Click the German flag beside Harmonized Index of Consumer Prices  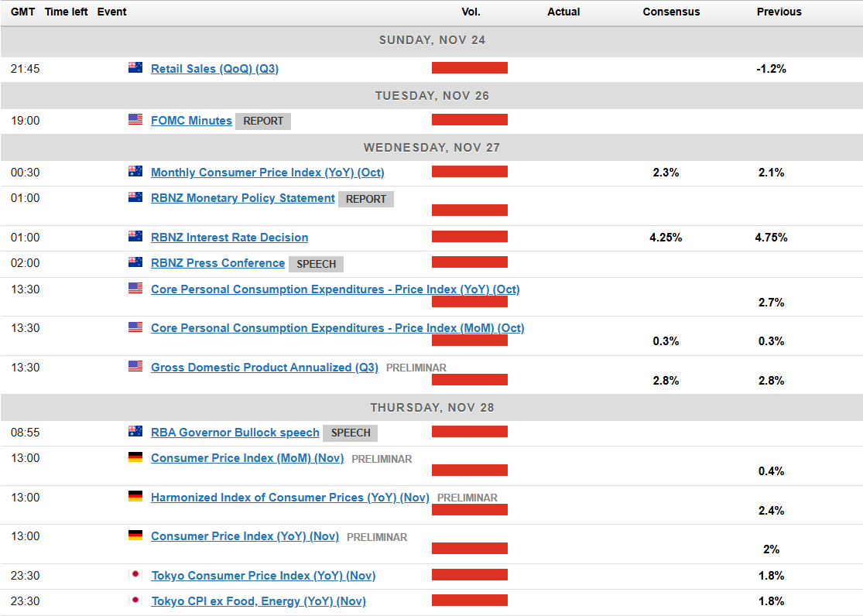[x=135, y=496]
